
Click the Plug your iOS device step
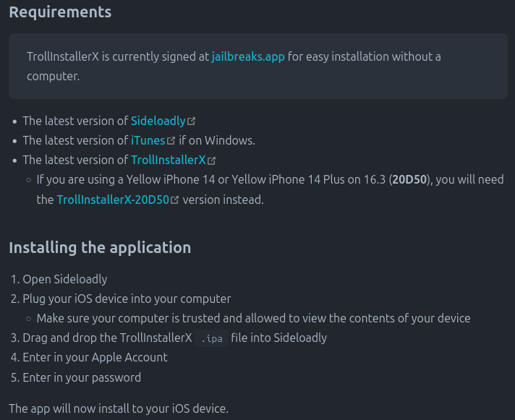pos(127,299)
